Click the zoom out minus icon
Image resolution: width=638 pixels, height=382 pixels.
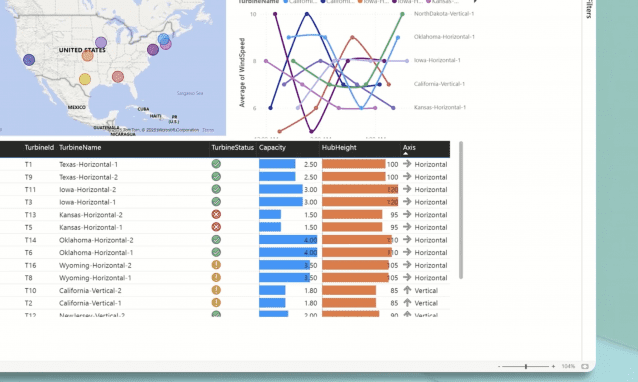tap(499, 367)
